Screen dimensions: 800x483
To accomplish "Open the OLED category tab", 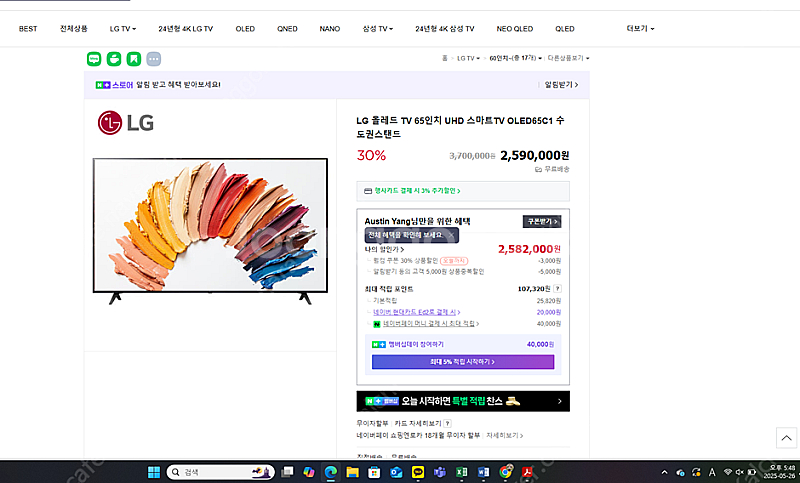I will [x=245, y=29].
